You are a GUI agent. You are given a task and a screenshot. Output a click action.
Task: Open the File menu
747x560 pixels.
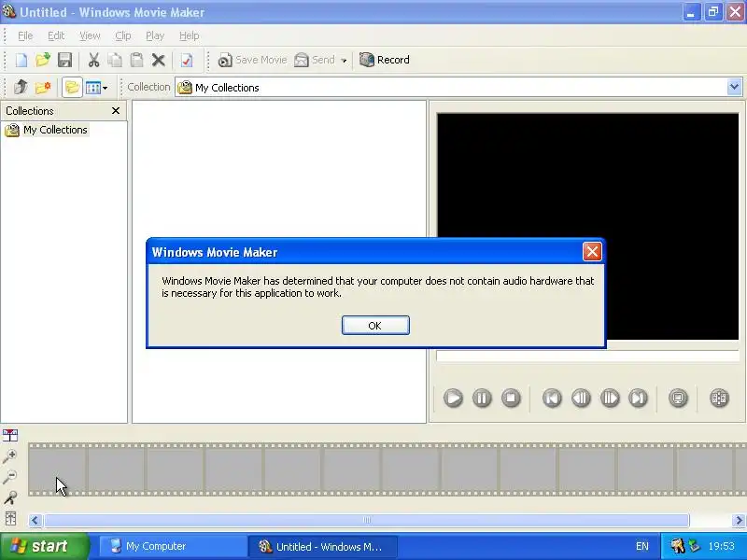click(25, 35)
